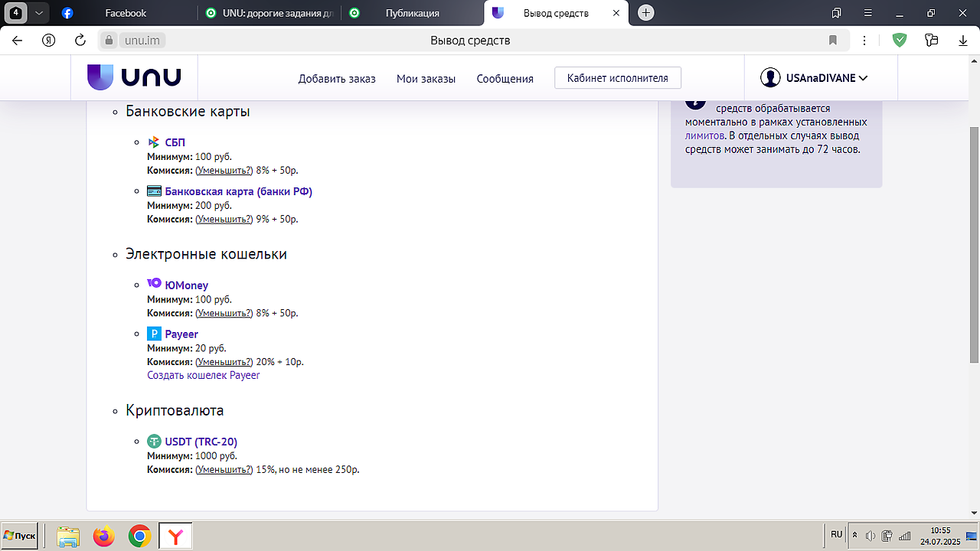Screen dimensions: 980x551
Task: Open Yandex Browser from taskbar
Action: click(x=175, y=536)
